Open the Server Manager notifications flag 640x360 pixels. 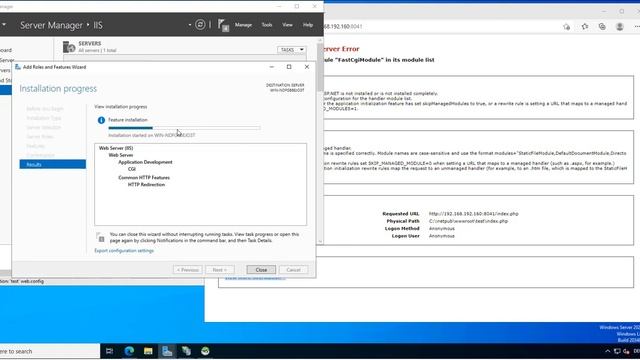coord(223,25)
